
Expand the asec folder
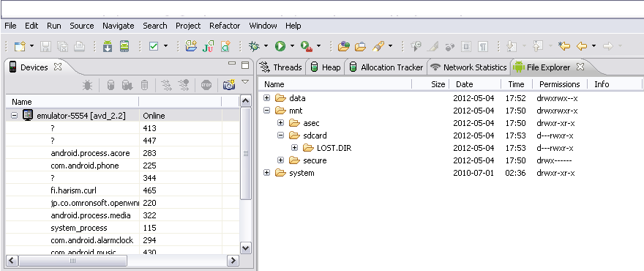click(x=280, y=123)
